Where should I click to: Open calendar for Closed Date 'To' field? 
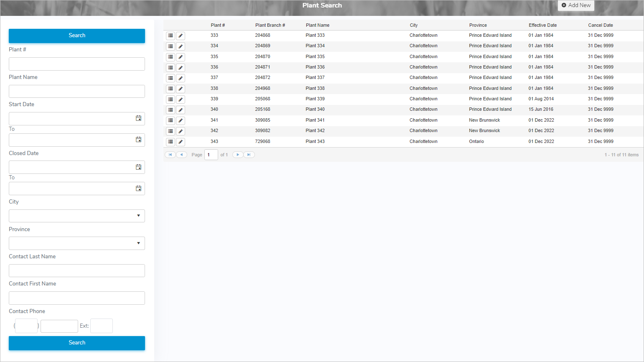(138, 189)
